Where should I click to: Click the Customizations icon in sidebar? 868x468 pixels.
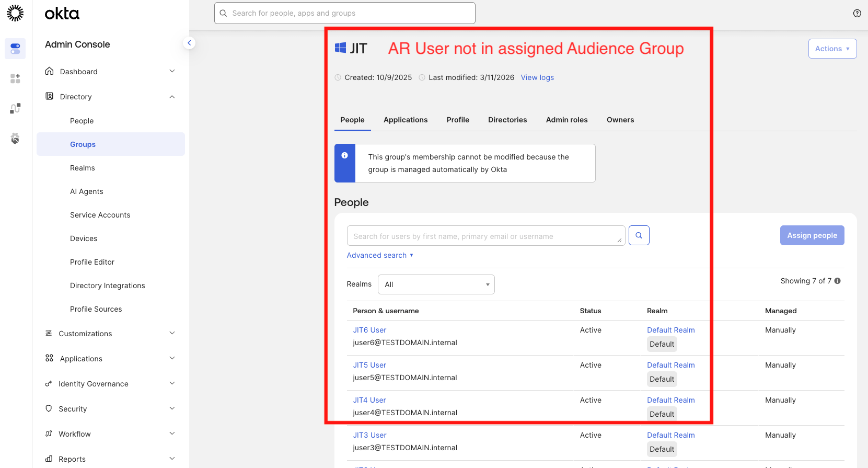pos(49,333)
